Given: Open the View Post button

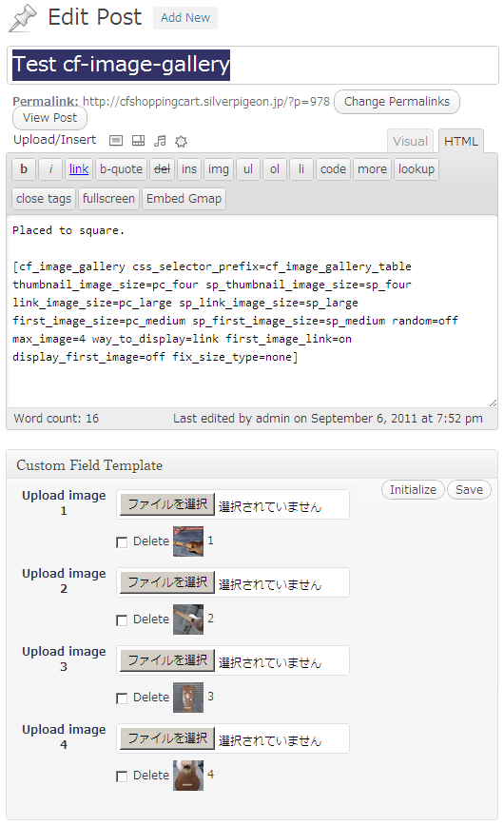Looking at the screenshot, I should [50, 118].
